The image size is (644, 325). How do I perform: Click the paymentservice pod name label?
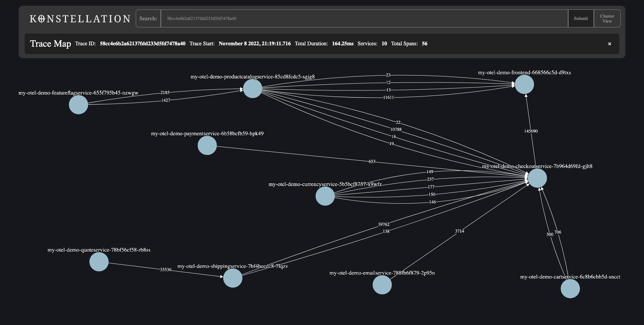pyautogui.click(x=207, y=134)
